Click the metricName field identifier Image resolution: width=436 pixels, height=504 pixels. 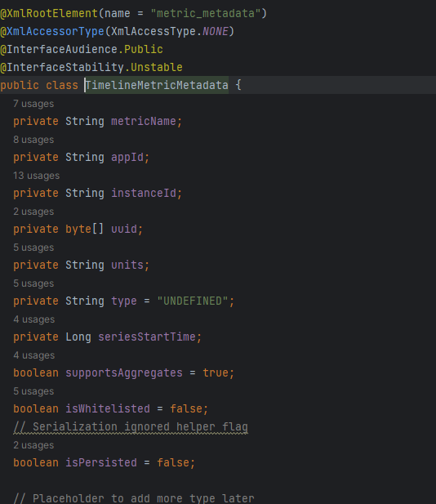[x=144, y=122]
